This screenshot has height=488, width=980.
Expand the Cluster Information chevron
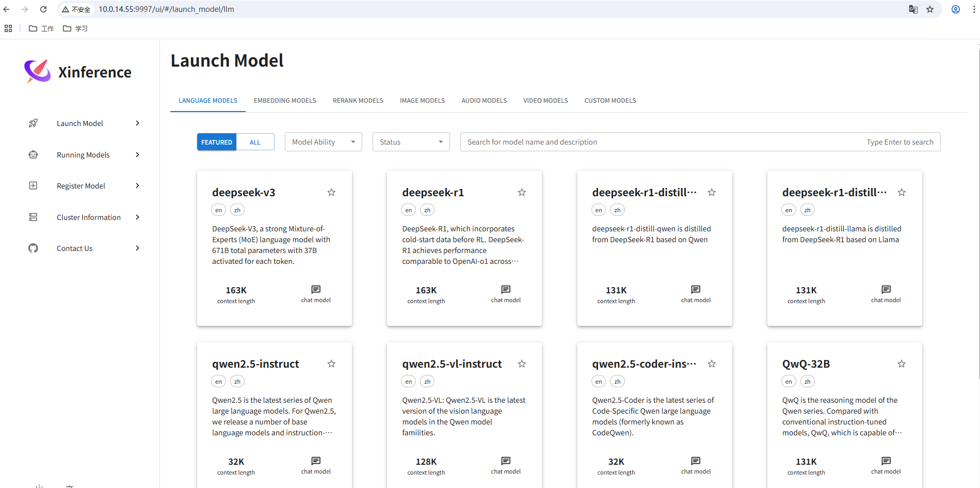pos(137,217)
